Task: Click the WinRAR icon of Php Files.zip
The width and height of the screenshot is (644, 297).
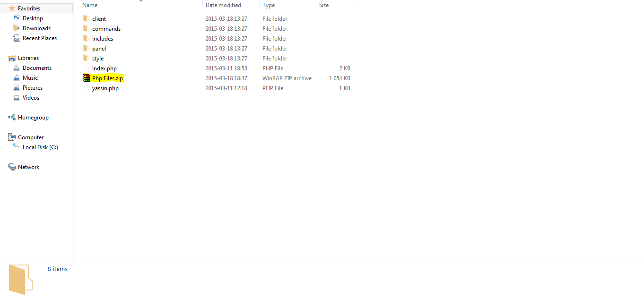Action: coord(86,78)
